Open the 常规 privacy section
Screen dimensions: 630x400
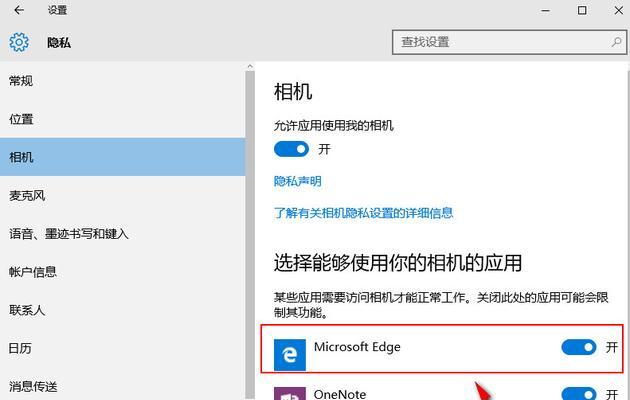[x=123, y=81]
